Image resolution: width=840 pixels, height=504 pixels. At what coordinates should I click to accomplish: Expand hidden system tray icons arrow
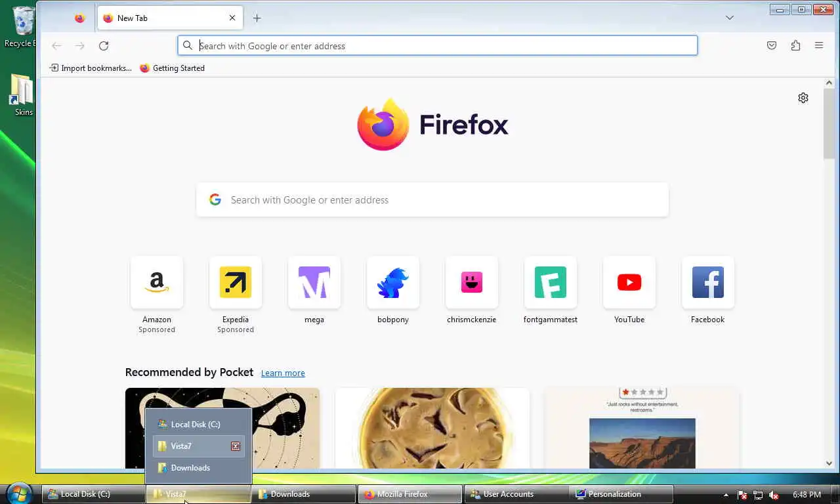tap(726, 495)
